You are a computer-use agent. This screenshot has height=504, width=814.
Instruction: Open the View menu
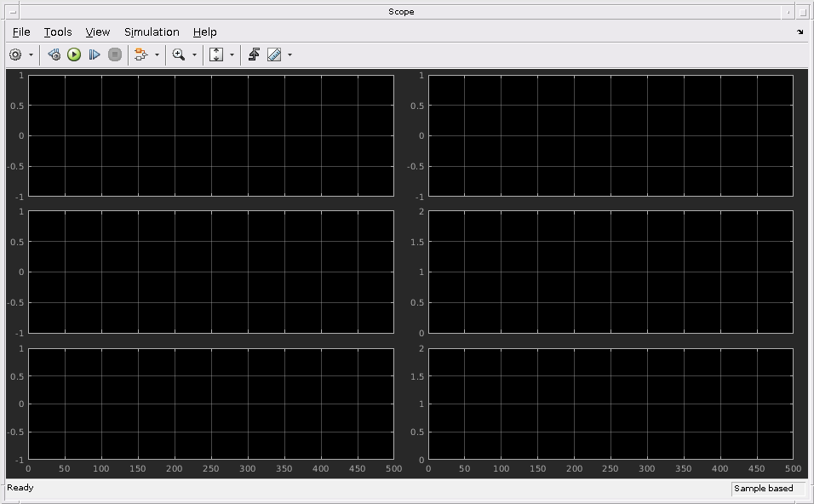[x=98, y=32]
